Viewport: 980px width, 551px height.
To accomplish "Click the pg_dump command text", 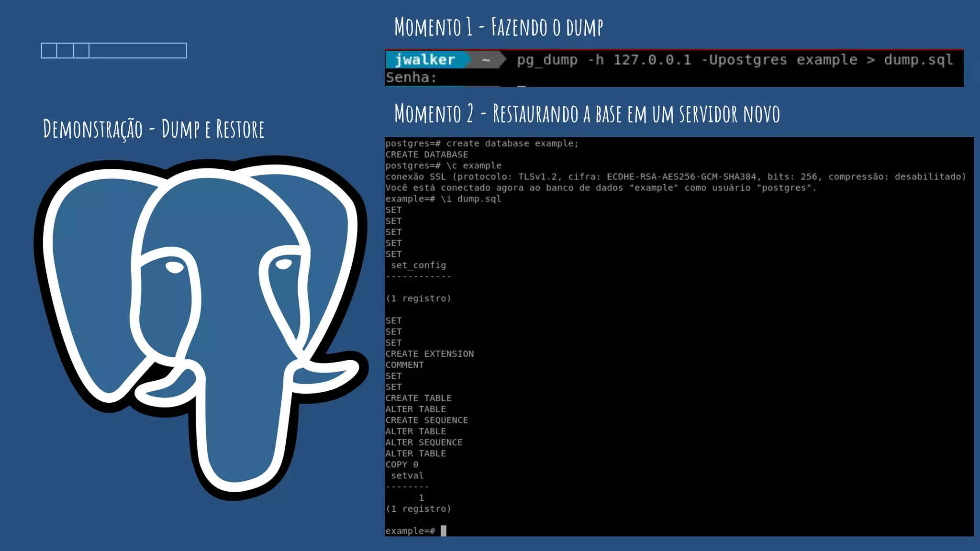I will [735, 60].
